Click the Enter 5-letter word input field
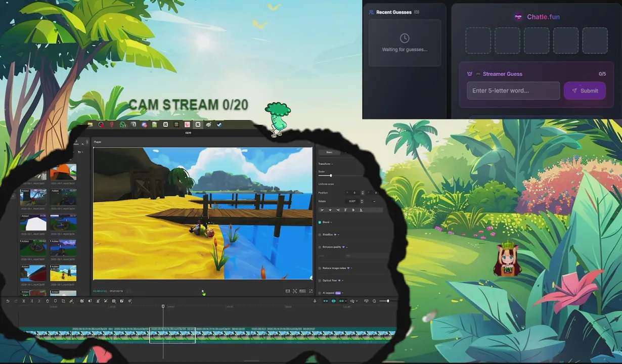The width and height of the screenshot is (622, 364). click(513, 90)
